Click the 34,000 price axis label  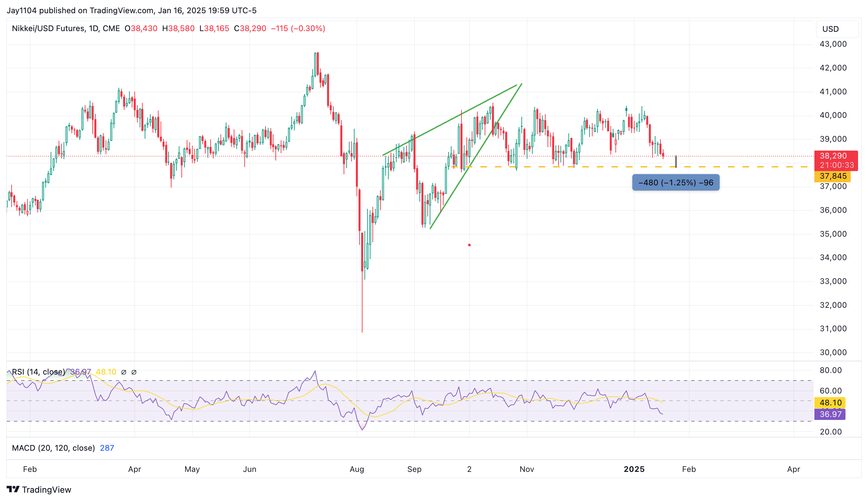833,257
